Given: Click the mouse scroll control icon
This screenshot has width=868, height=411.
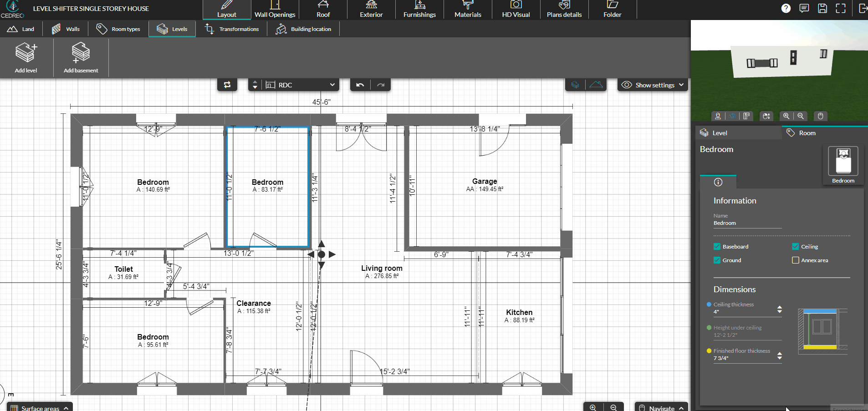Looking at the screenshot, I should (766, 116).
